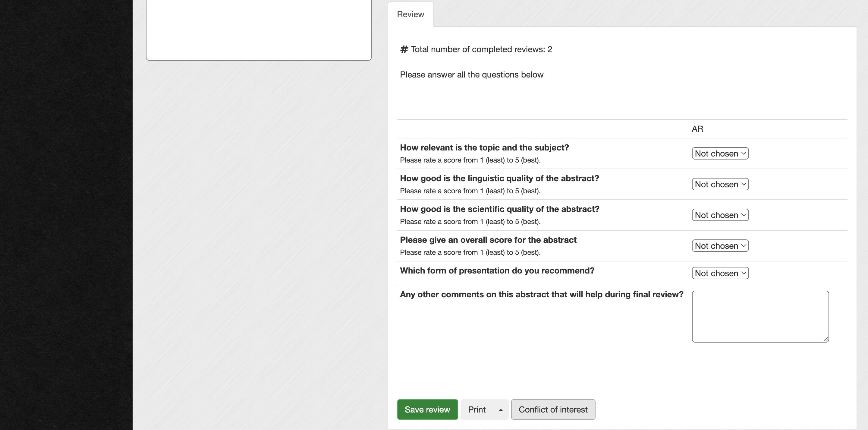Switch to the Review tab

click(x=410, y=14)
